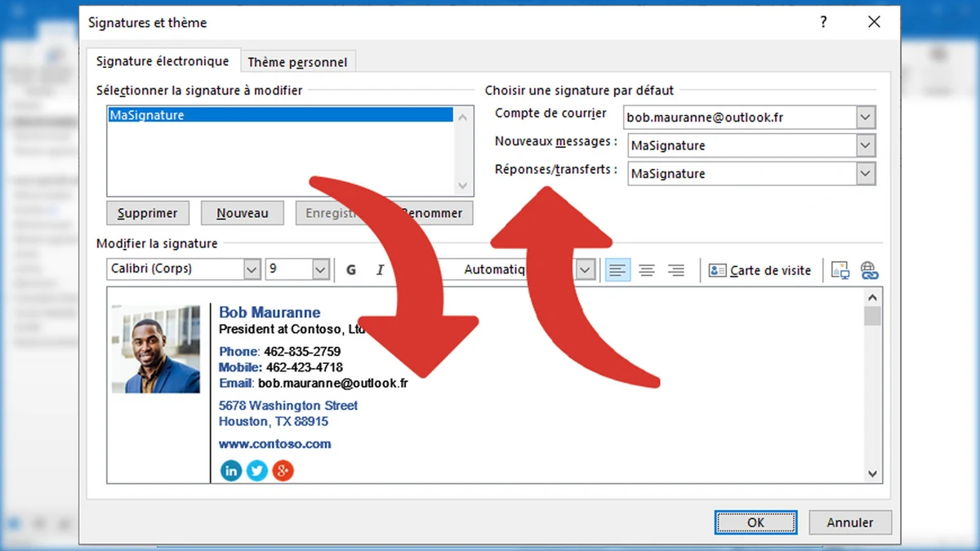Expand the font size 9 dropdown
The image size is (980, 551).
[x=320, y=269]
